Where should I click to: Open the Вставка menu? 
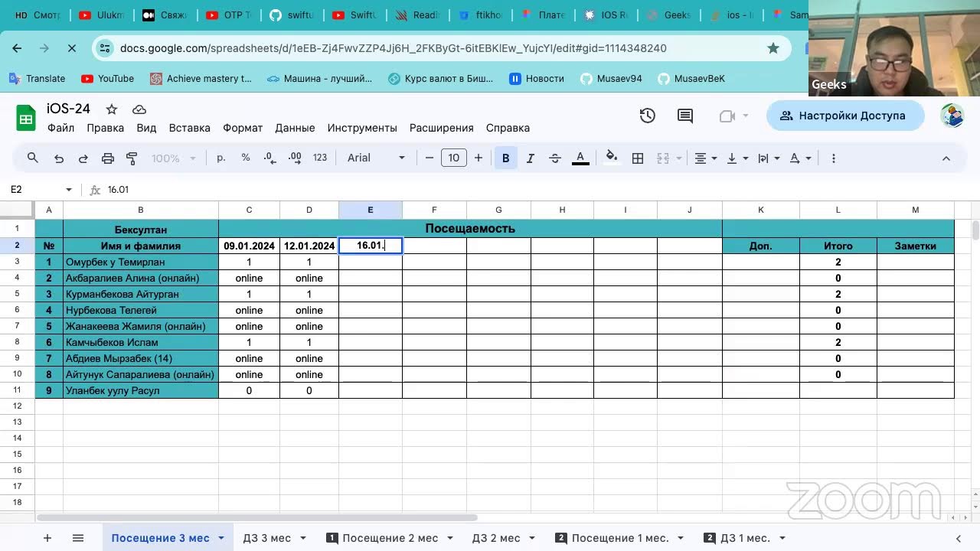(189, 128)
